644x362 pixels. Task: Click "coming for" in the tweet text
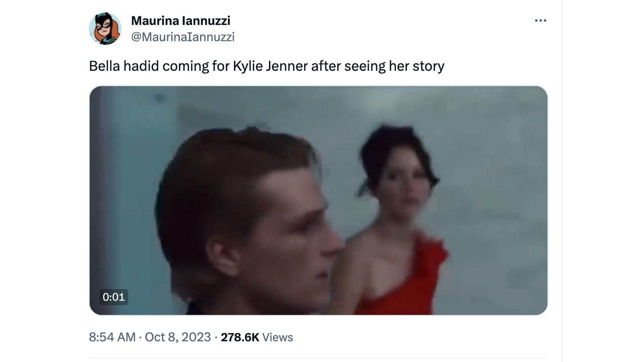pyautogui.click(x=196, y=66)
